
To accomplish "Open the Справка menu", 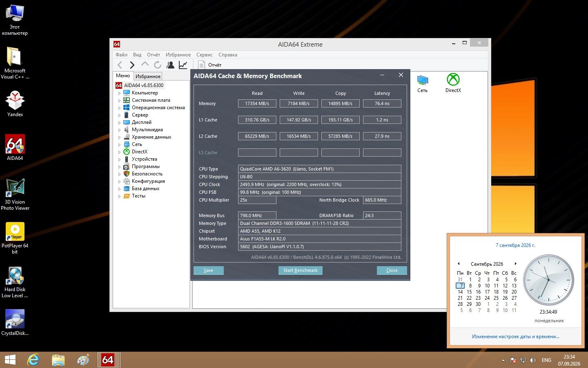I will click(227, 55).
